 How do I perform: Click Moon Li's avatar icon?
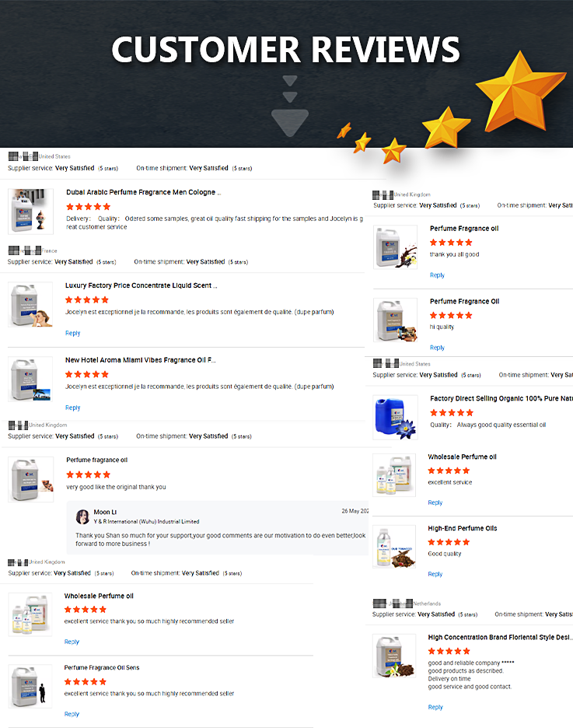82,516
